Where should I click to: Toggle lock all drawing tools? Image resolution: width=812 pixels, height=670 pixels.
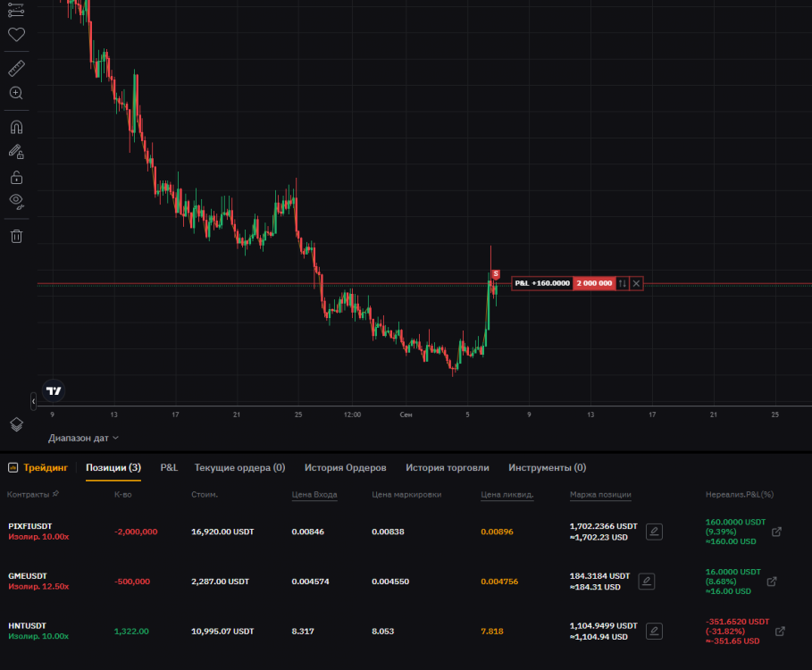[x=16, y=177]
